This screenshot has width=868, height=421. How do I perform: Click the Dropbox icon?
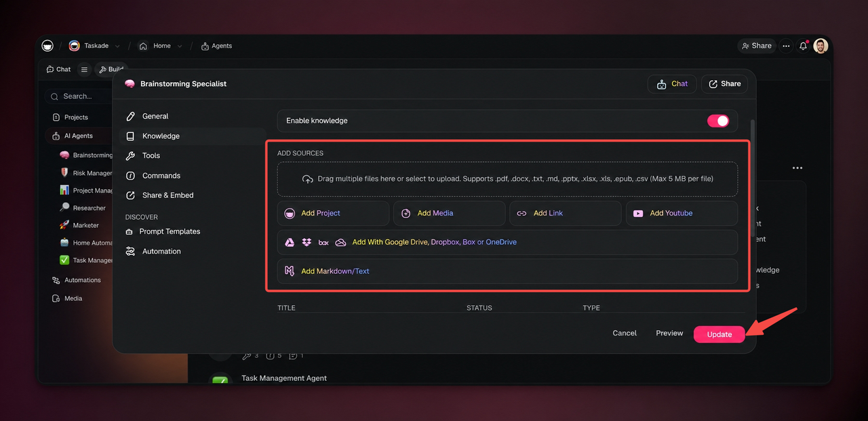pyautogui.click(x=307, y=242)
